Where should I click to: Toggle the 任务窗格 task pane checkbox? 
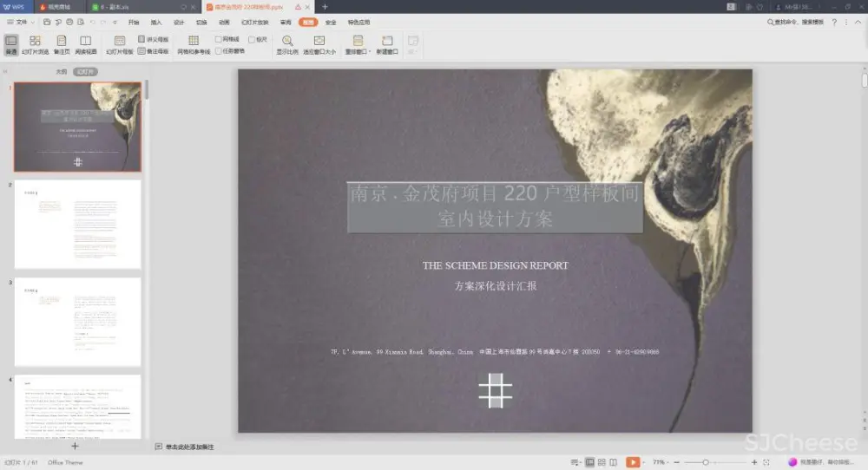(219, 51)
